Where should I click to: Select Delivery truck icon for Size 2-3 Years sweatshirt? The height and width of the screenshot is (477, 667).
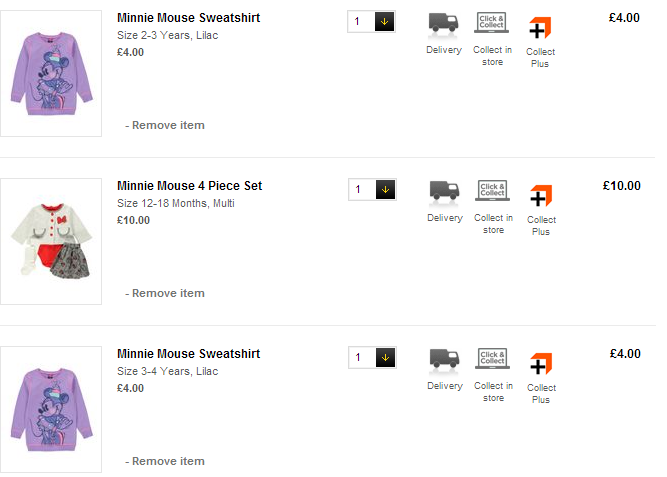pos(444,24)
